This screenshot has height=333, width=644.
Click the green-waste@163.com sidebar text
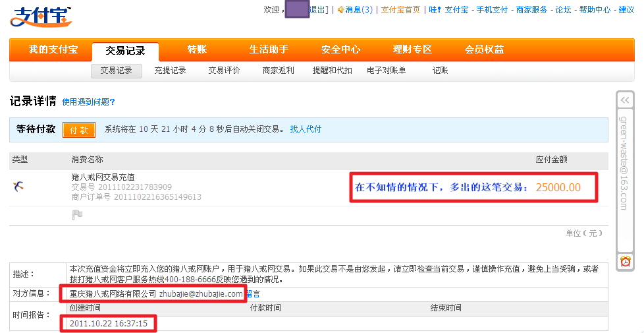pos(624,163)
